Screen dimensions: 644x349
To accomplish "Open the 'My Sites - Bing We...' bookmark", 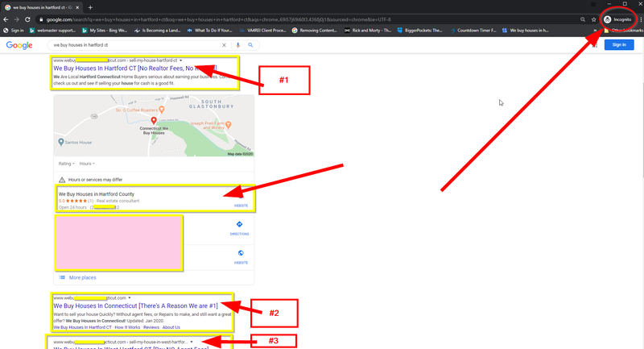I will pyautogui.click(x=105, y=31).
